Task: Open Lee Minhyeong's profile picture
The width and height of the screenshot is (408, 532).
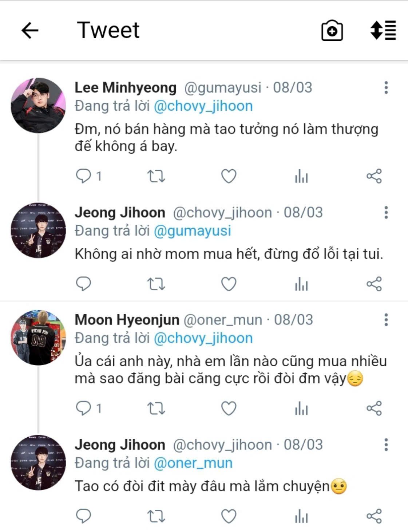Action: [38, 105]
